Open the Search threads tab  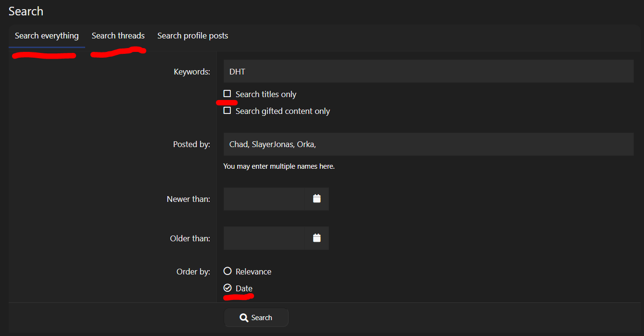point(118,36)
